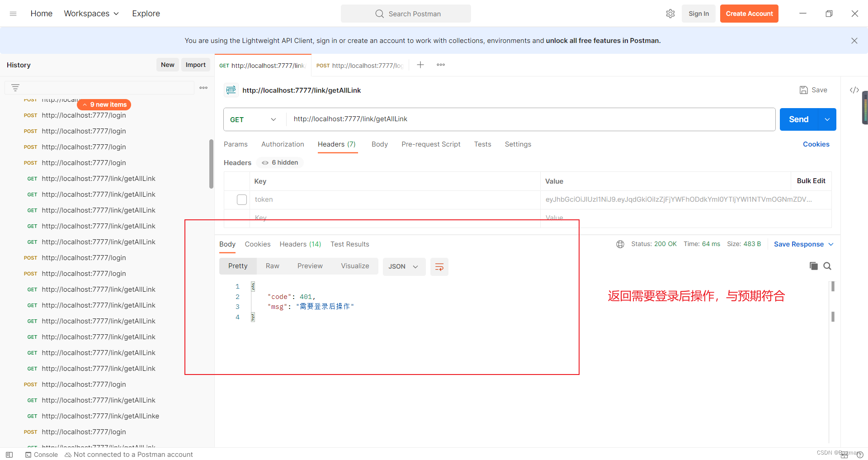The height and width of the screenshot is (460, 868).
Task: Click the history filter icon
Action: pos(15,88)
